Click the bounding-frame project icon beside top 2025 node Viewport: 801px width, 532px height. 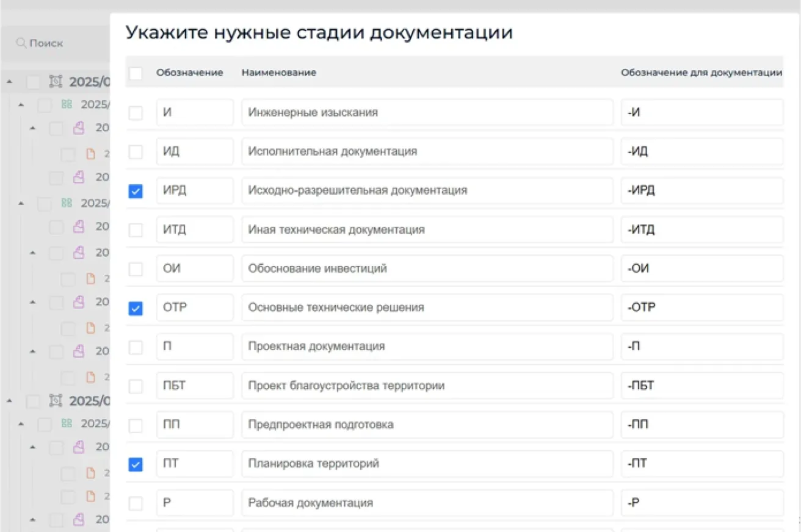pyautogui.click(x=55, y=81)
